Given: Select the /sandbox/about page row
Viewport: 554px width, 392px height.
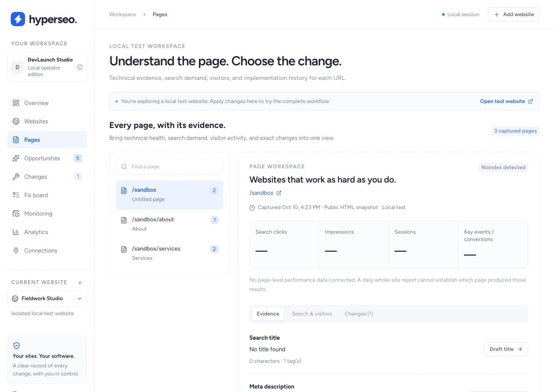Looking at the screenshot, I should coord(169,224).
